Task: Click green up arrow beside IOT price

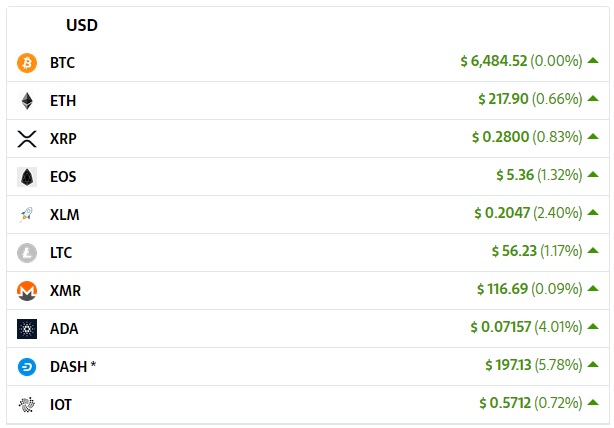Action: click(x=593, y=403)
